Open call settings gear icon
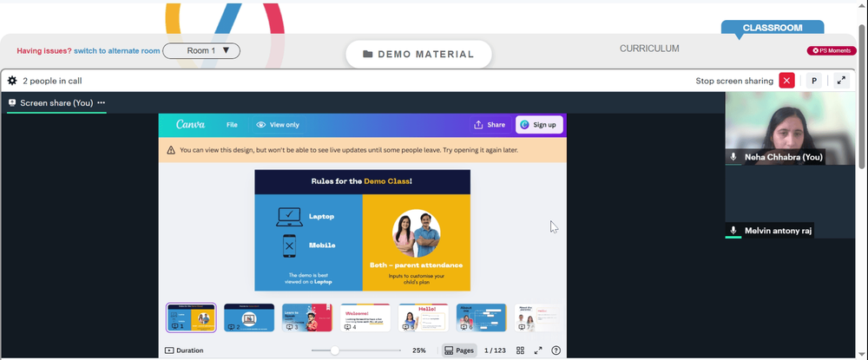 (x=12, y=81)
